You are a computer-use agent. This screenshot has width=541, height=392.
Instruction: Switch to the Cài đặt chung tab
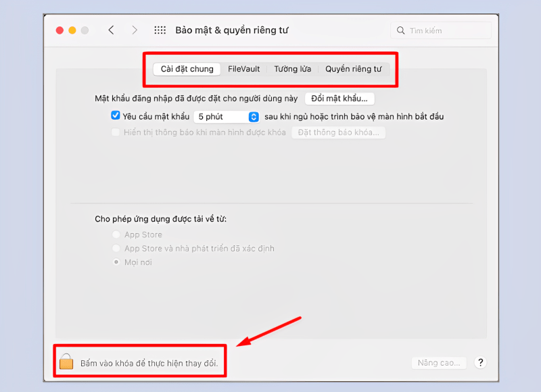point(187,69)
